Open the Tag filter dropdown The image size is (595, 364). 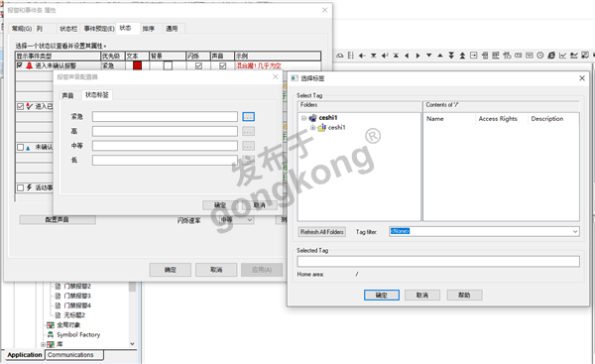coord(575,231)
